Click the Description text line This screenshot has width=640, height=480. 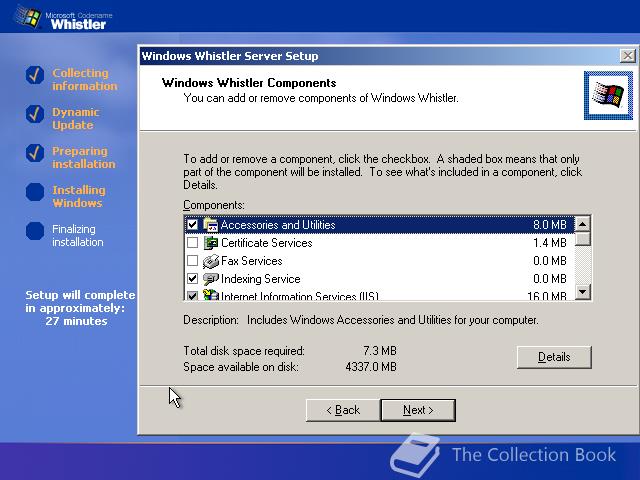[361, 320]
